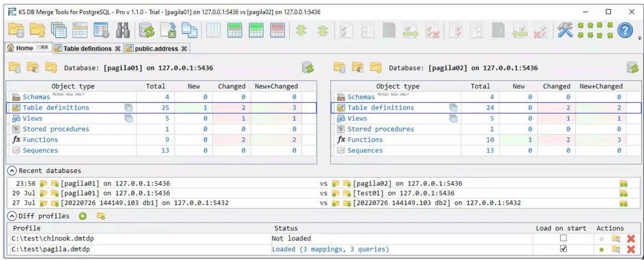Click the open databases folder toolbar icon
This screenshot has height=260, width=644.
coord(16,30)
